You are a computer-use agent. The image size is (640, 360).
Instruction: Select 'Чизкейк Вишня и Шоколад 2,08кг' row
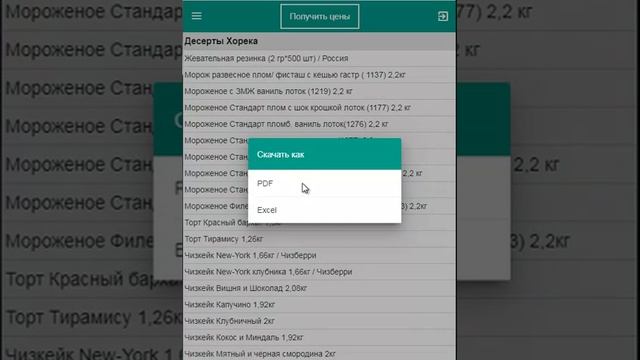click(x=319, y=288)
